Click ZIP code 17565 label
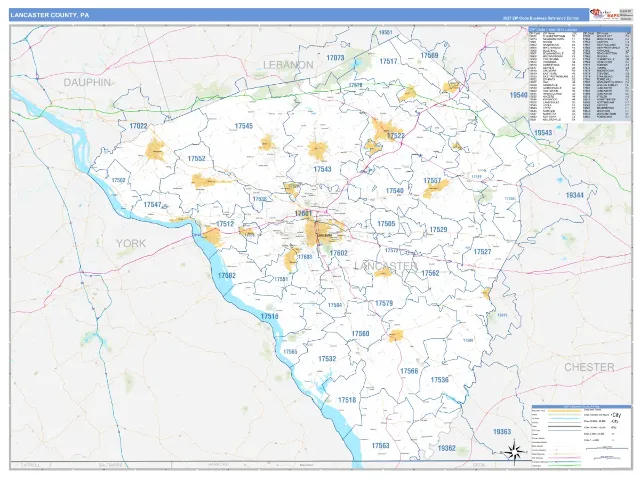 pyautogui.click(x=291, y=352)
